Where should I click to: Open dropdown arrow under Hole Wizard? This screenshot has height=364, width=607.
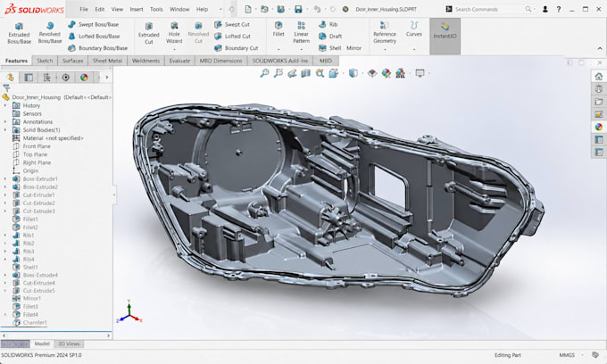pyautogui.click(x=174, y=49)
